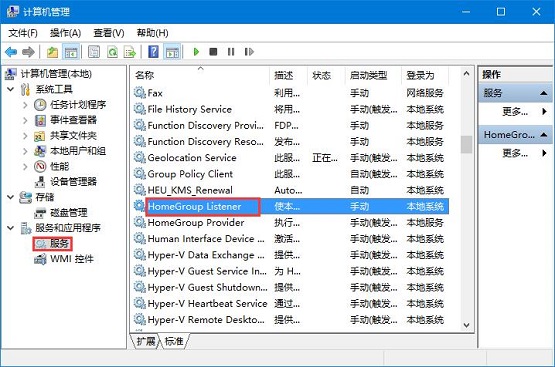Click the gear icon beside Fax service
The image size is (555, 367).
pos(139,93)
